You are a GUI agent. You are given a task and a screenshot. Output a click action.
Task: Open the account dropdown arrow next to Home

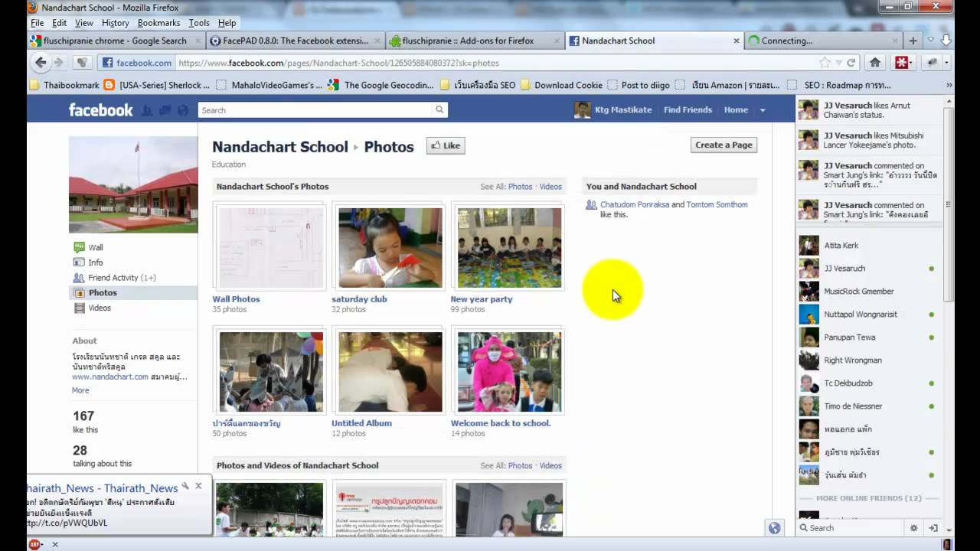click(763, 110)
